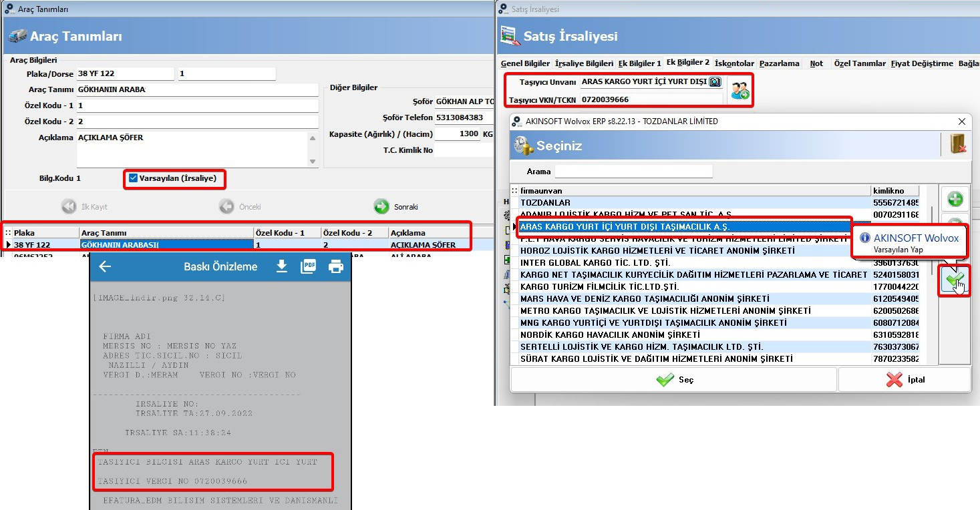
Task: Click the Taşıyıcı Unvanı field
Action: click(x=643, y=82)
